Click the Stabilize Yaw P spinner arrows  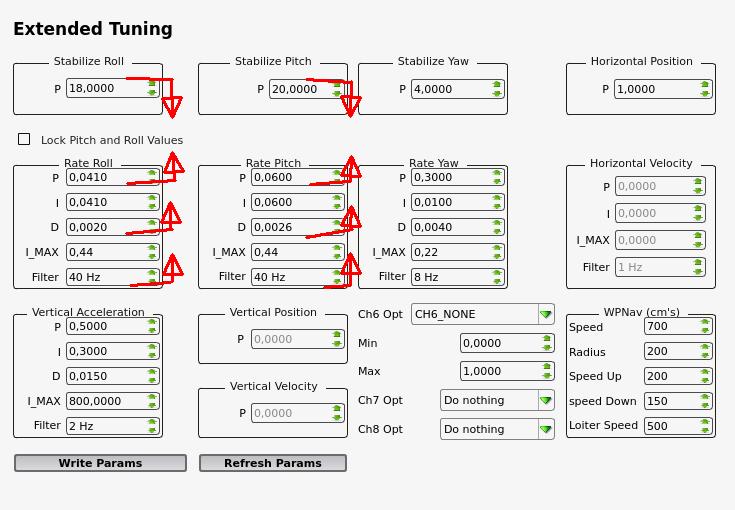coord(496,89)
